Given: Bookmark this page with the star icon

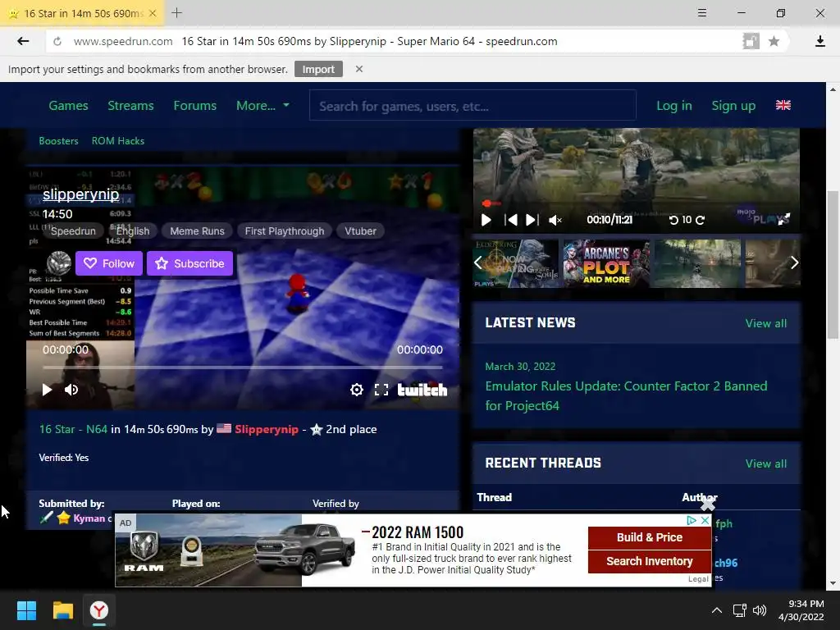Looking at the screenshot, I should 774,41.
